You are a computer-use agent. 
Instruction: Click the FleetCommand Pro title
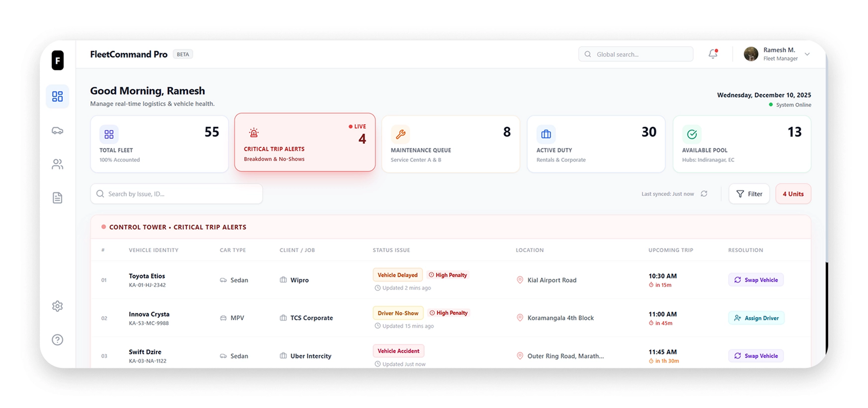pyautogui.click(x=129, y=54)
